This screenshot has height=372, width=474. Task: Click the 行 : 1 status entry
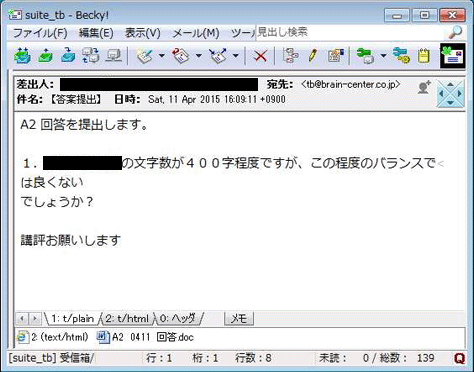tap(159, 358)
